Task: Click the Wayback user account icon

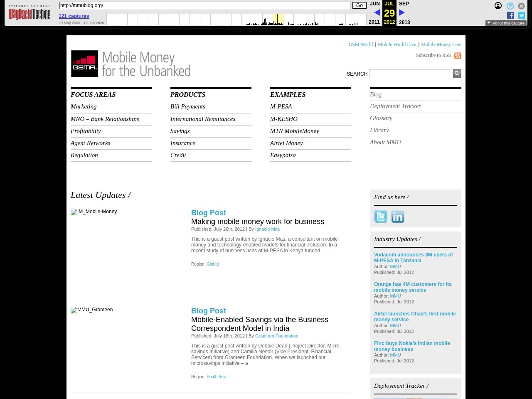Action: 498,6
